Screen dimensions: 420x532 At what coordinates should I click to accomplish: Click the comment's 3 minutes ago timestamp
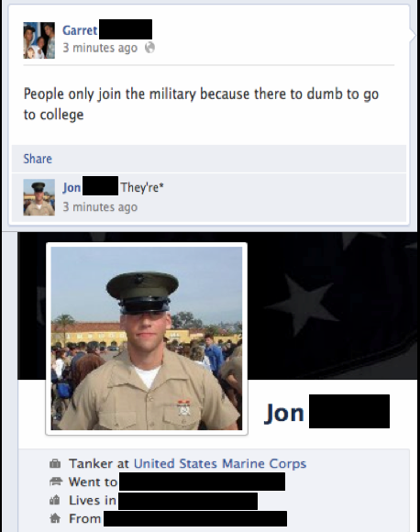click(x=100, y=207)
